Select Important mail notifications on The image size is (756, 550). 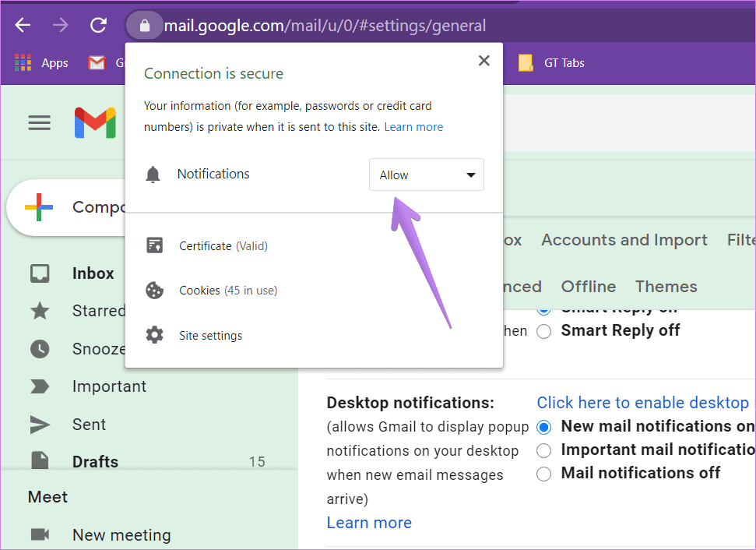click(544, 450)
